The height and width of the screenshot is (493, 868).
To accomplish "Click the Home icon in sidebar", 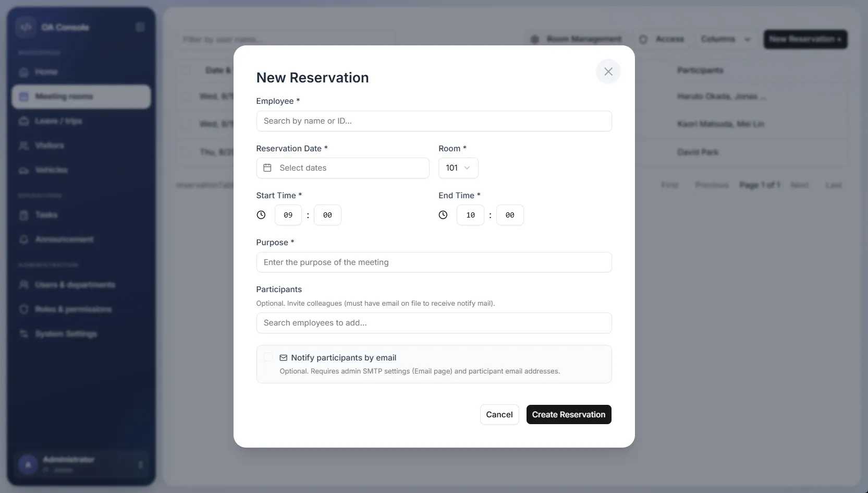I will (x=23, y=72).
